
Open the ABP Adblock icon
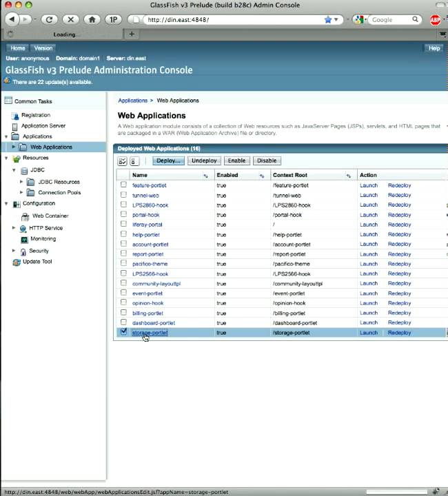coord(436,20)
